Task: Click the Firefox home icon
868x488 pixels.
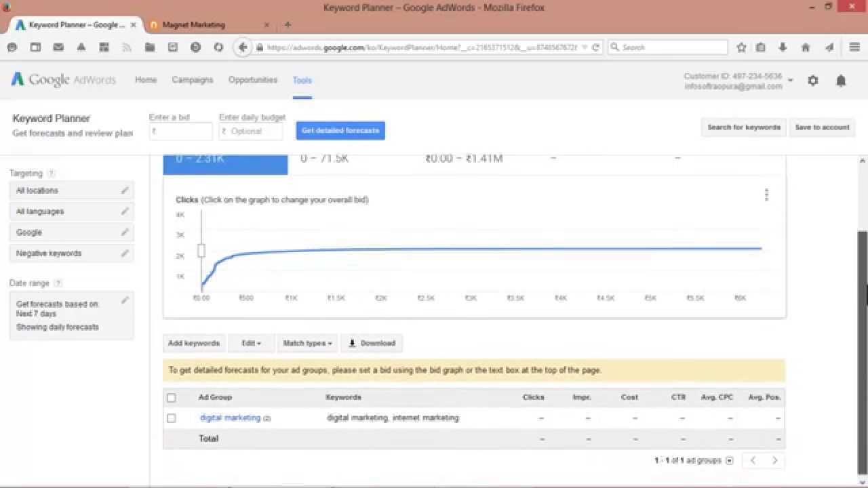Action: [x=806, y=47]
